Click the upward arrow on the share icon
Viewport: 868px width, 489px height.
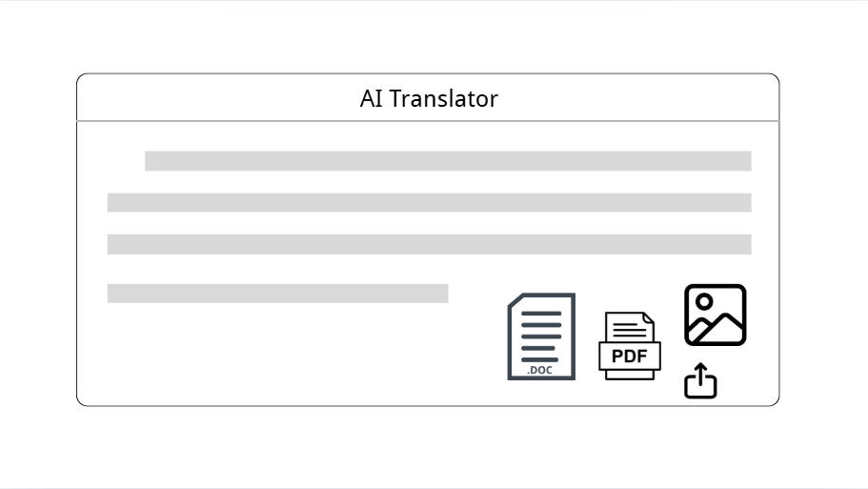point(701,374)
